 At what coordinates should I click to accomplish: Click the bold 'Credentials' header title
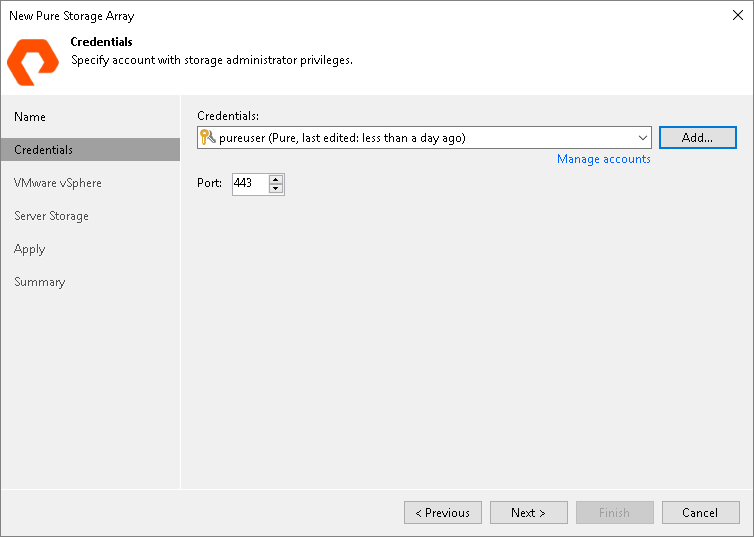pos(101,42)
